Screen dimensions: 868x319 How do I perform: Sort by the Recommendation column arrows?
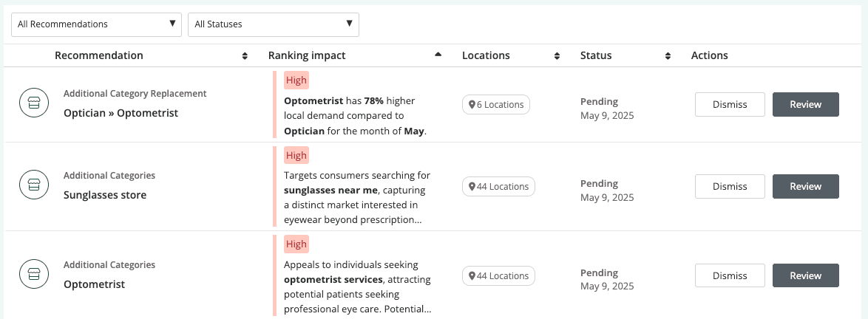pyautogui.click(x=245, y=56)
